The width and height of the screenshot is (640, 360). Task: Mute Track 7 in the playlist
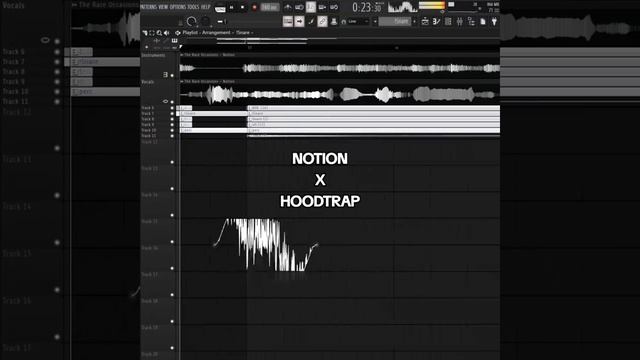pyautogui.click(x=172, y=113)
